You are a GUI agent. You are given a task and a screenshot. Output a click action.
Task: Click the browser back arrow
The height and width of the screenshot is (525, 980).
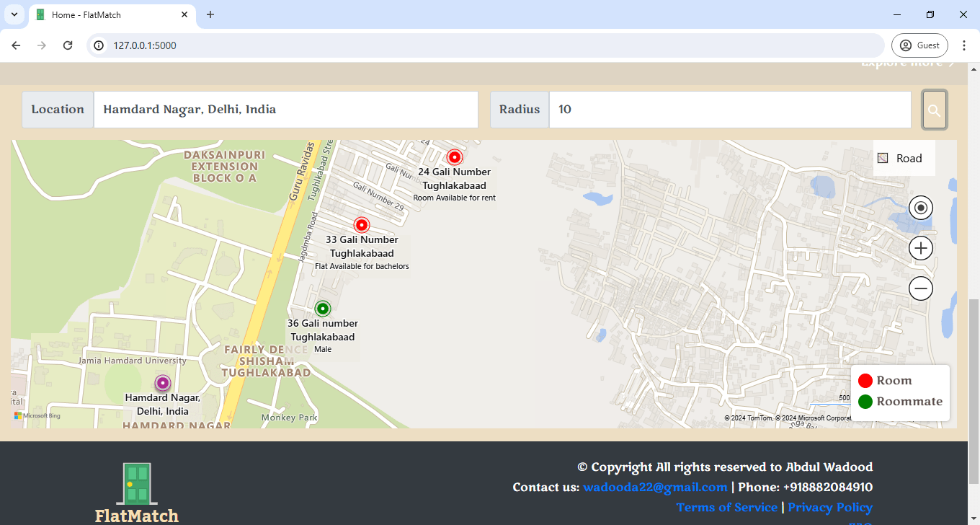pos(16,45)
